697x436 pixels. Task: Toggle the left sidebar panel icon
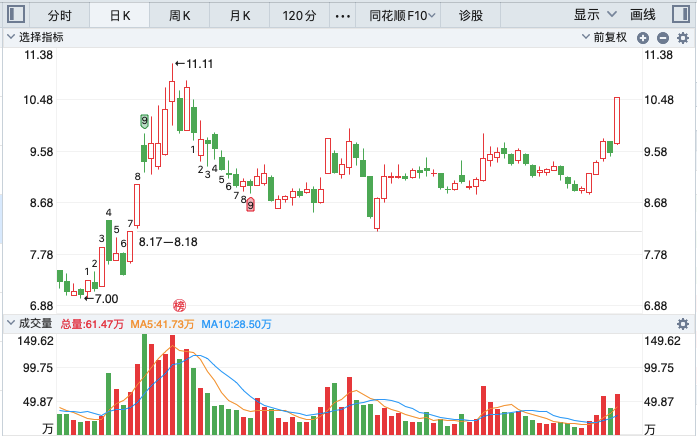pos(16,14)
